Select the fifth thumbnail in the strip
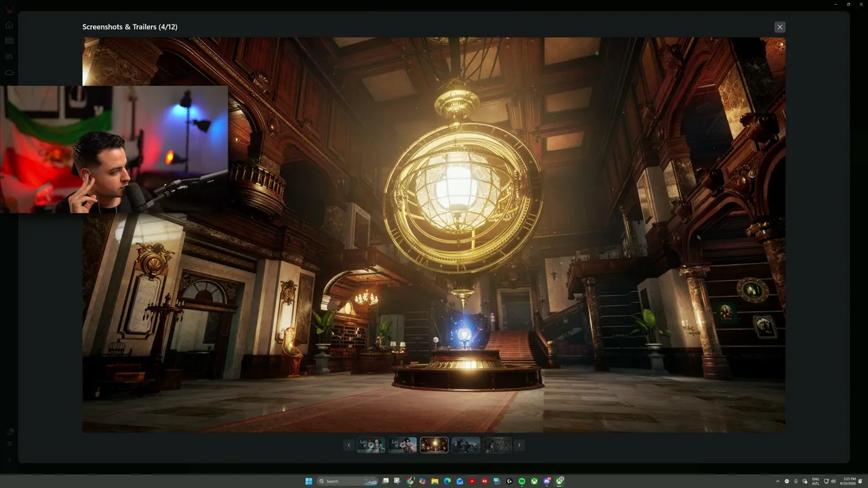The height and width of the screenshot is (488, 868). pos(497,445)
